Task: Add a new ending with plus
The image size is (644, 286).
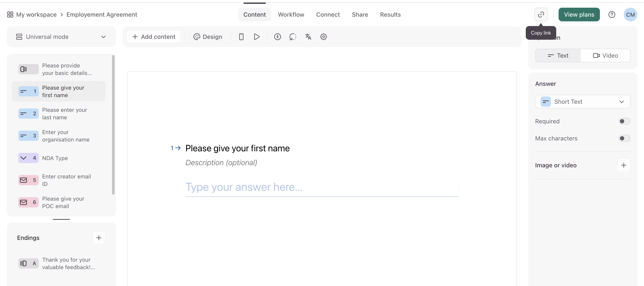Action: point(99,238)
